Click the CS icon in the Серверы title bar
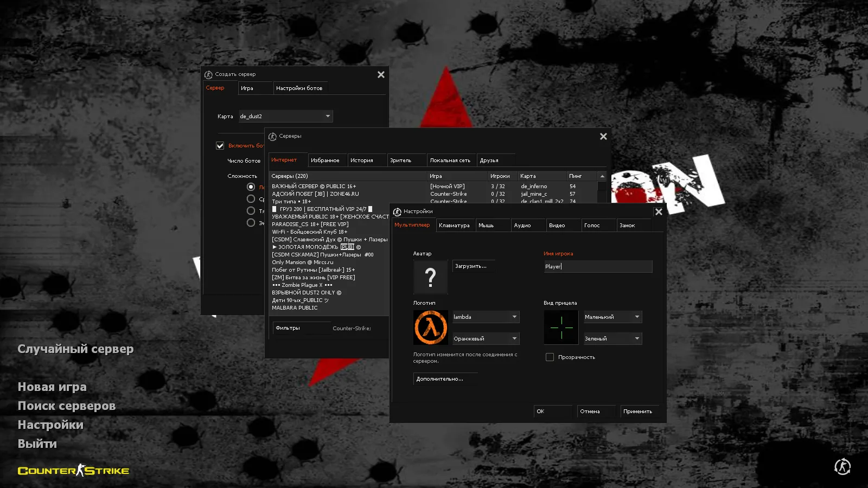Image resolution: width=868 pixels, height=488 pixels. click(x=272, y=136)
